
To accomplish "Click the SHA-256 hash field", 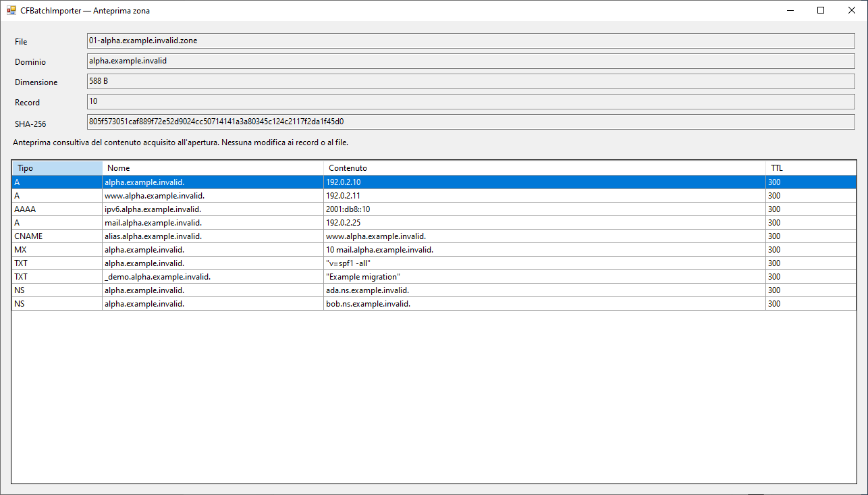I will click(x=471, y=122).
